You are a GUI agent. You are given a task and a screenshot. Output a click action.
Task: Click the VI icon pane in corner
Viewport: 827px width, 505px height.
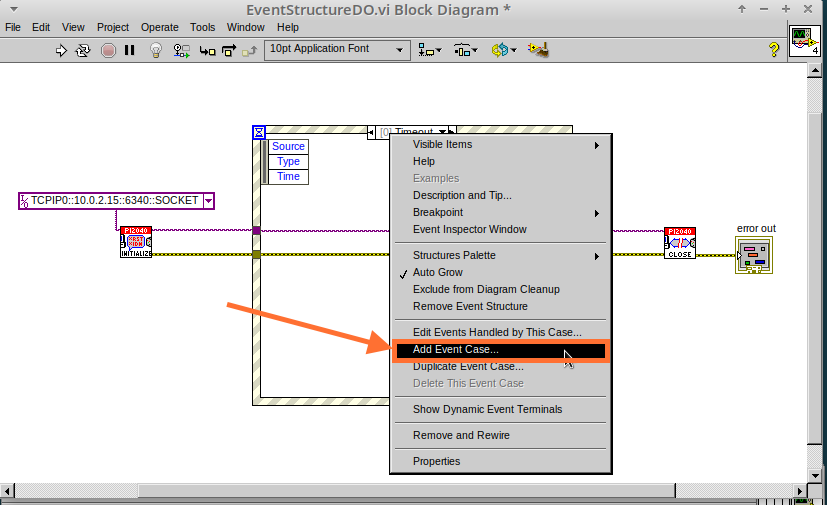pos(805,41)
